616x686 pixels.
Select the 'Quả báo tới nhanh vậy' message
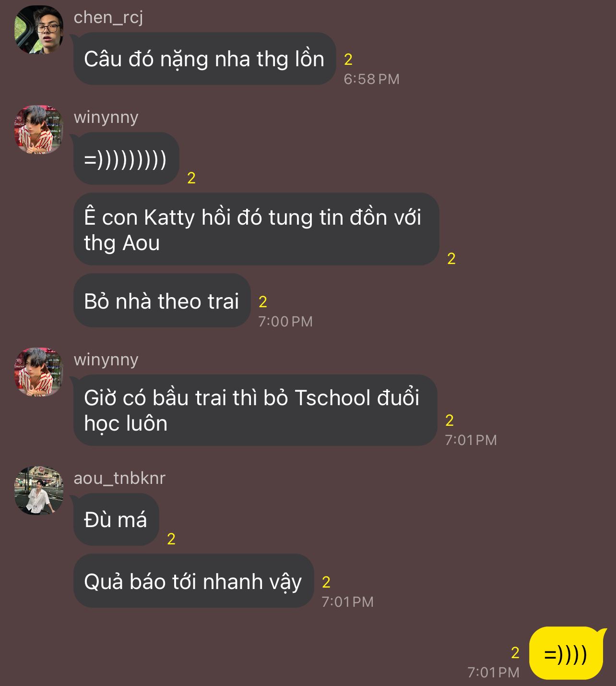(x=193, y=581)
